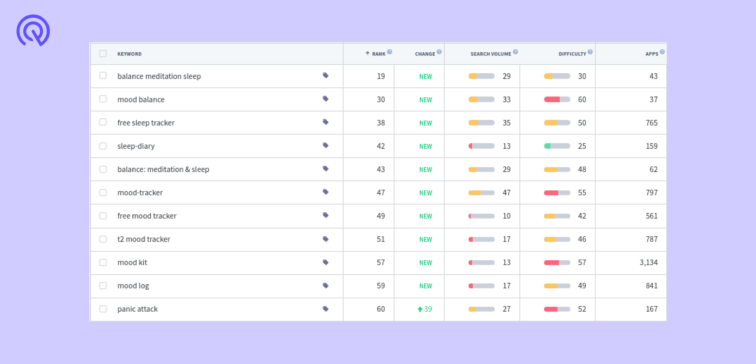Click tag icon for balance meditation sleep
The image size is (756, 364).
pyautogui.click(x=325, y=76)
